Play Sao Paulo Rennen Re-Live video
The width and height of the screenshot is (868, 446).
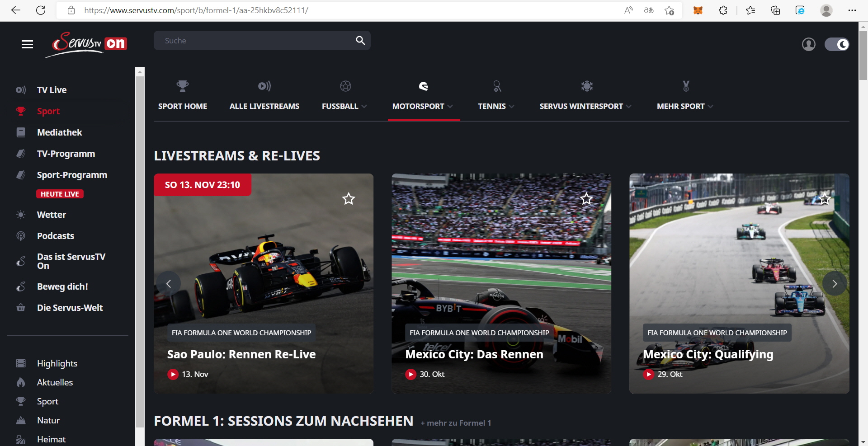pos(173,374)
